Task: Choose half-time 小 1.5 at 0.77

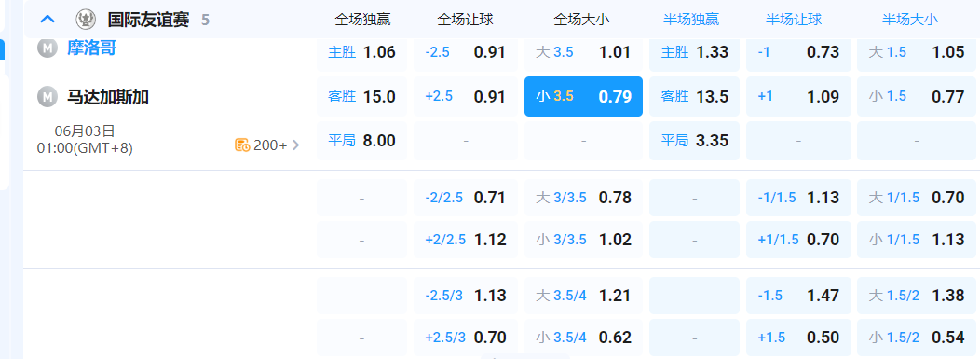Action: pos(917,96)
